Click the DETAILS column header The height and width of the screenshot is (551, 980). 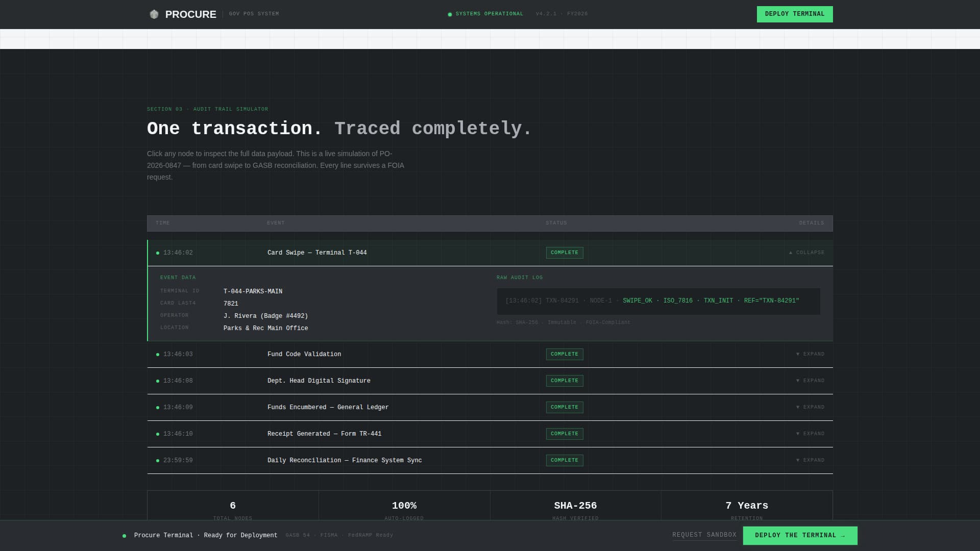coord(812,223)
